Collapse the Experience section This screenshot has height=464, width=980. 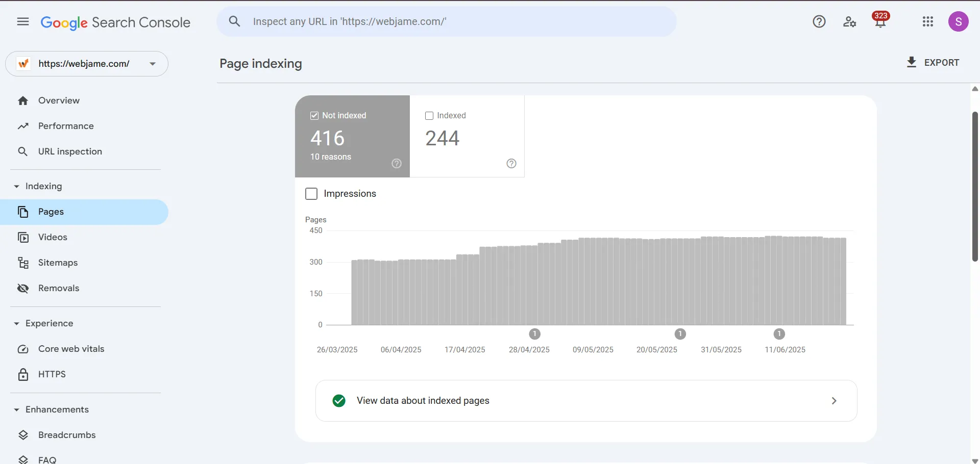tap(16, 324)
